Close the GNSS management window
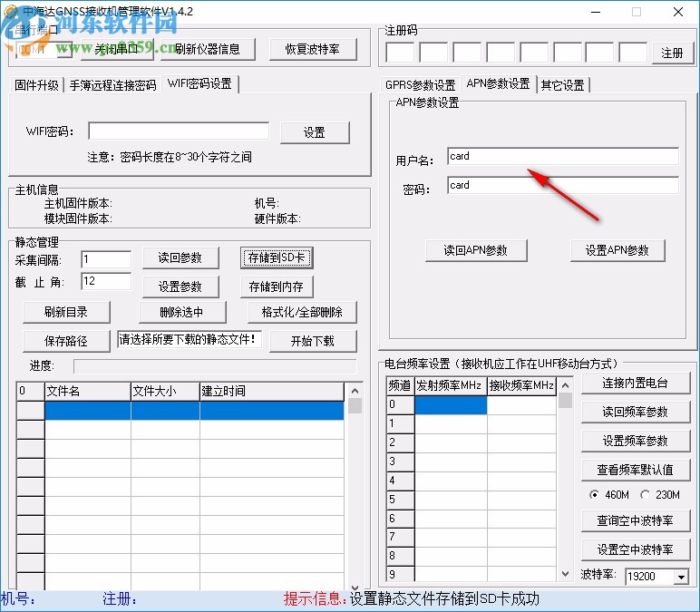The height and width of the screenshot is (612, 700). pyautogui.click(x=678, y=12)
